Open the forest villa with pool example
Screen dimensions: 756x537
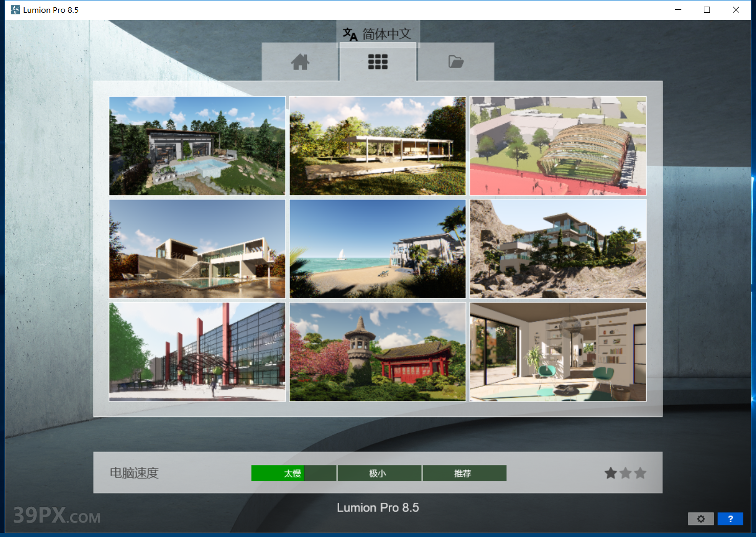tap(197, 146)
